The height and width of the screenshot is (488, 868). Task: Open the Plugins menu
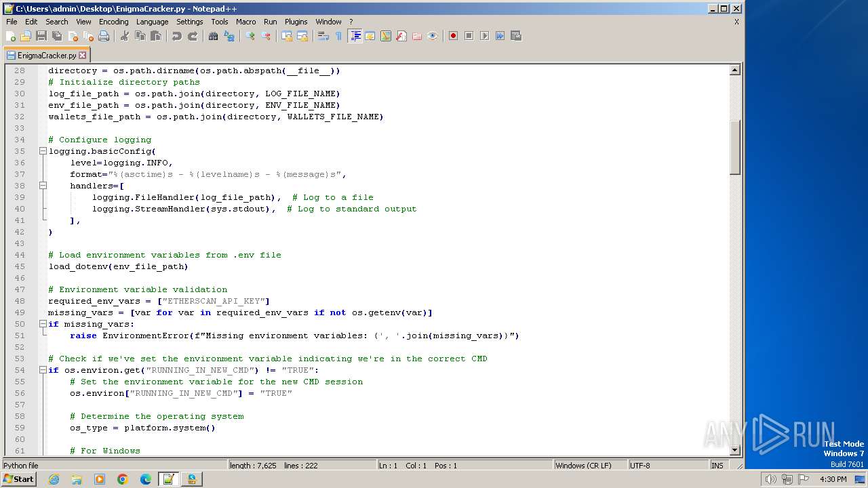296,22
